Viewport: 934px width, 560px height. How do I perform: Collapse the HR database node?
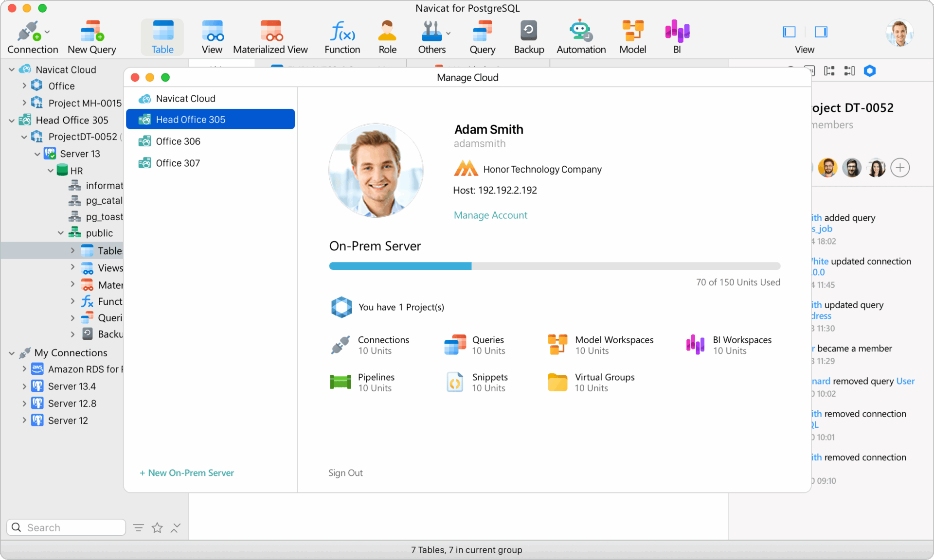coord(51,171)
